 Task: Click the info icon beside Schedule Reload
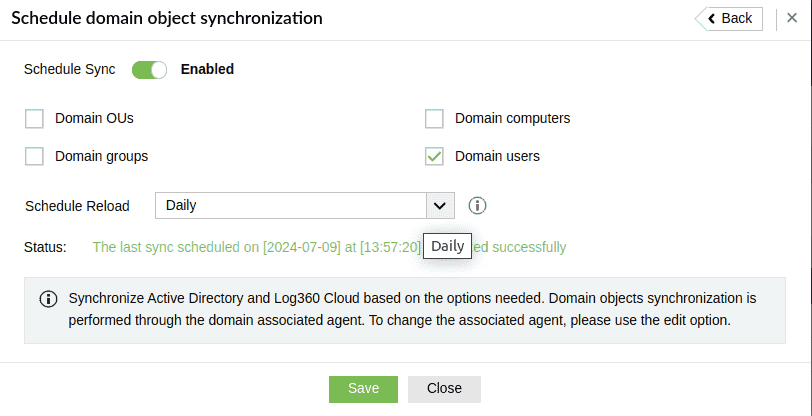(x=478, y=206)
